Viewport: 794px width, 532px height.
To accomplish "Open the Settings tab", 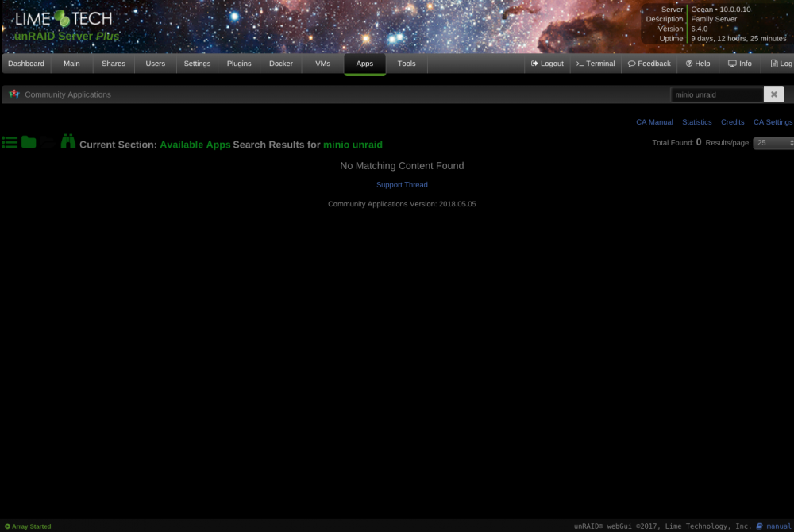I will pyautogui.click(x=197, y=64).
